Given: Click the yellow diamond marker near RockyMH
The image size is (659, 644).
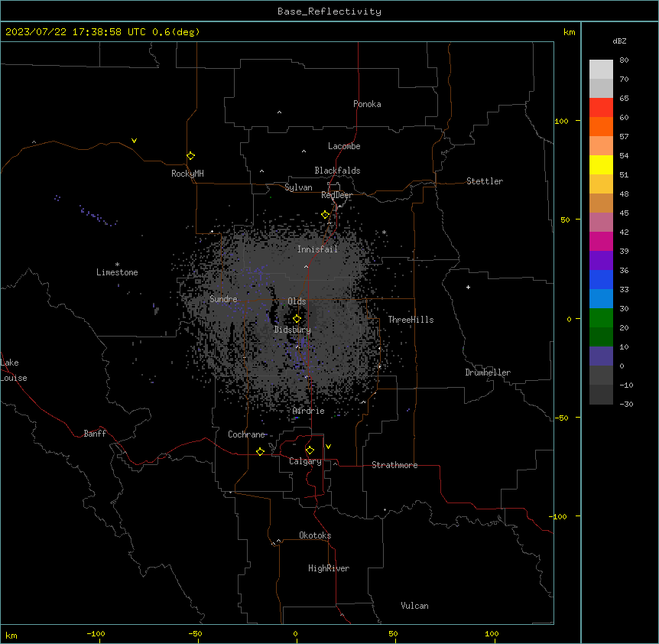Looking at the screenshot, I should pos(191,156).
